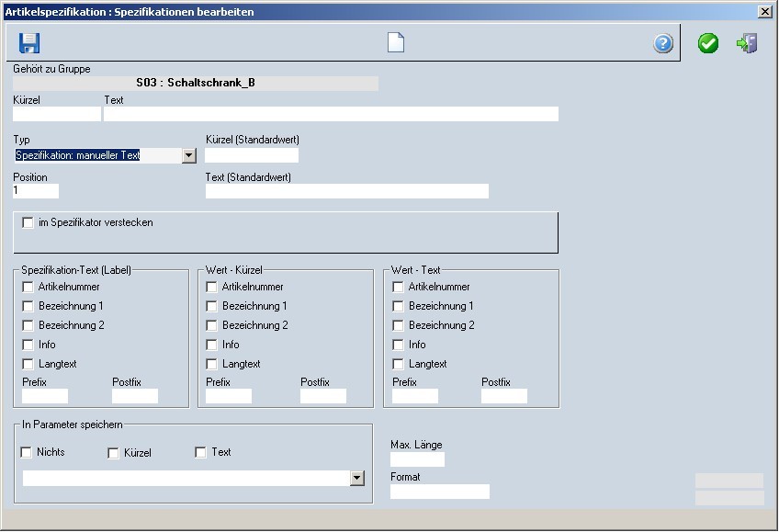Click into the Max. Länge field
This screenshot has width=779, height=532.
(417, 459)
